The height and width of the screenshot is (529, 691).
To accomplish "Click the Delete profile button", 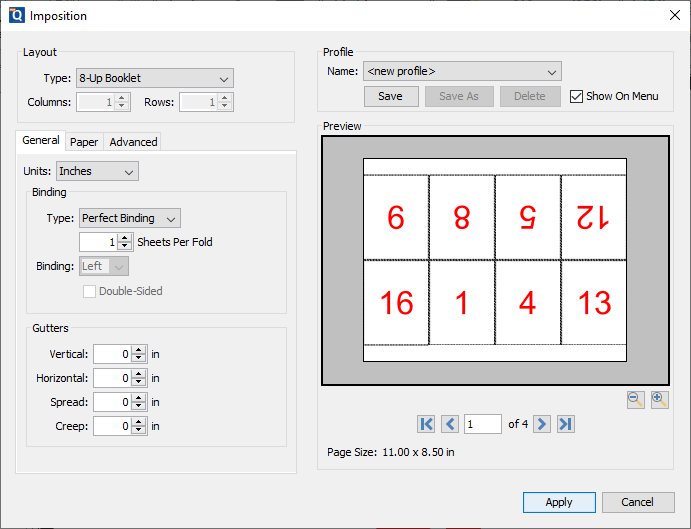I will coord(530,96).
